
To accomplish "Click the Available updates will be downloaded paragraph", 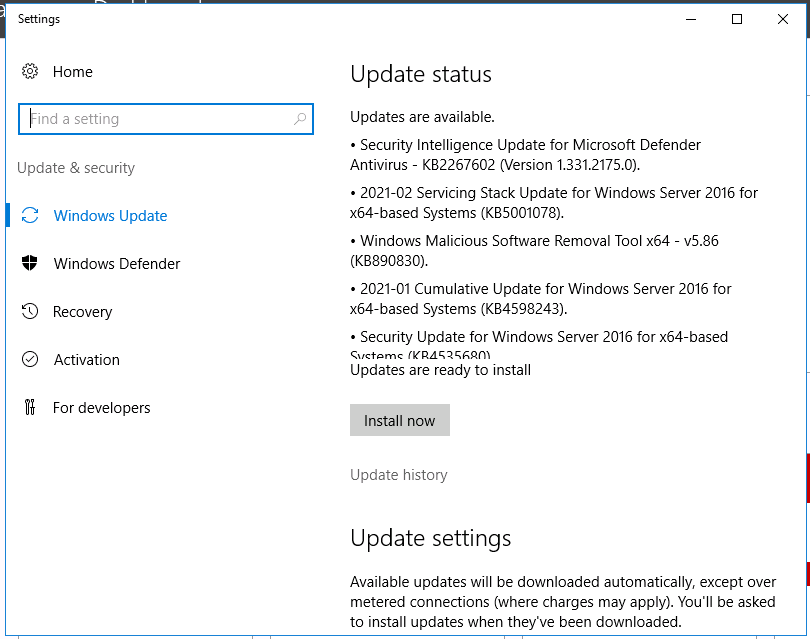I will pos(563,602).
